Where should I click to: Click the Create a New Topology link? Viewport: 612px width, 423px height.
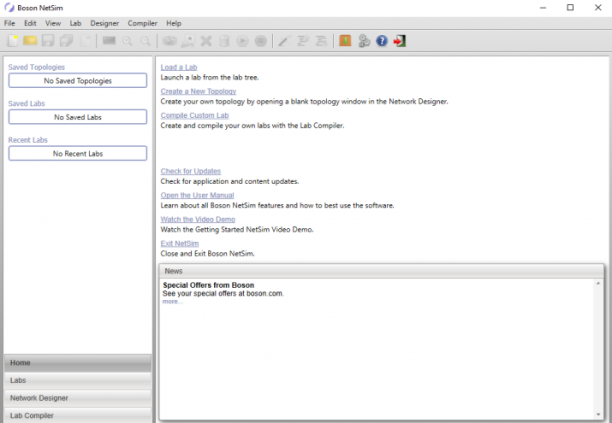[198, 91]
